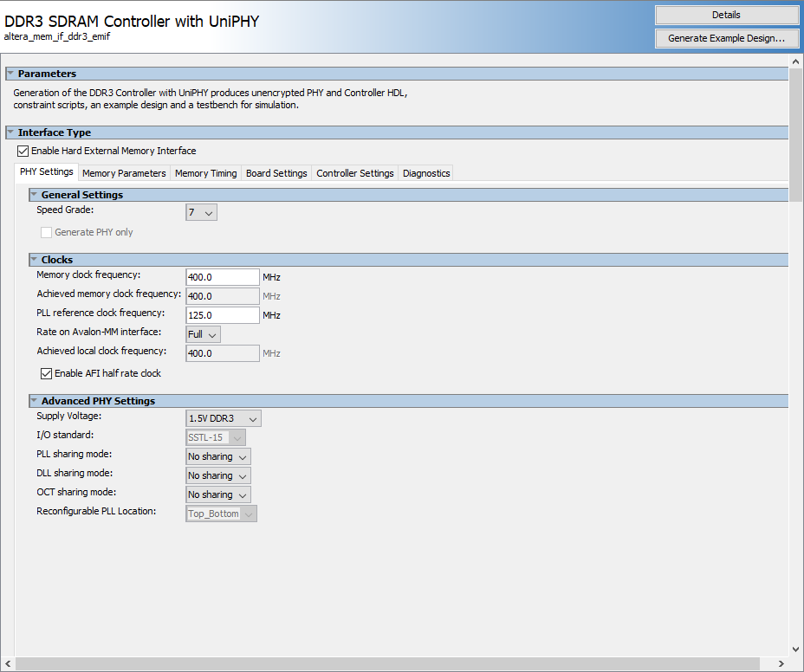The height and width of the screenshot is (672, 804).
Task: Click the Reconfigurable PLL Location label
Action: pyautogui.click(x=96, y=511)
